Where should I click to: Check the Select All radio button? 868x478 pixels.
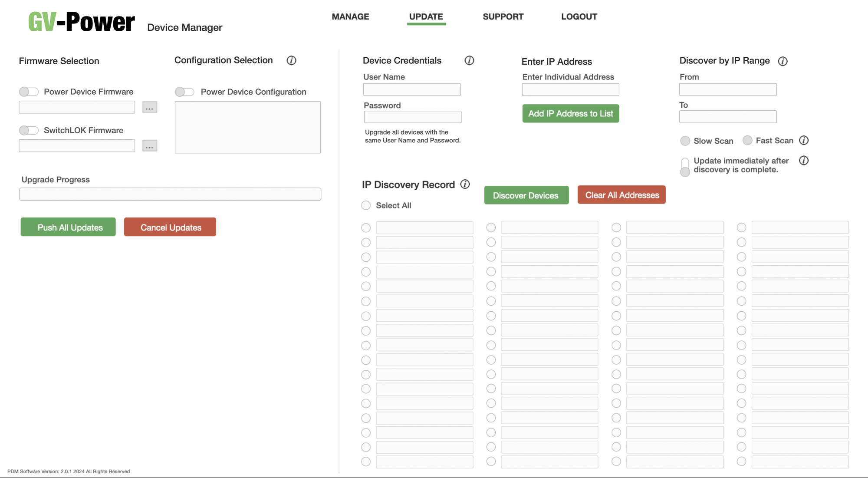366,205
